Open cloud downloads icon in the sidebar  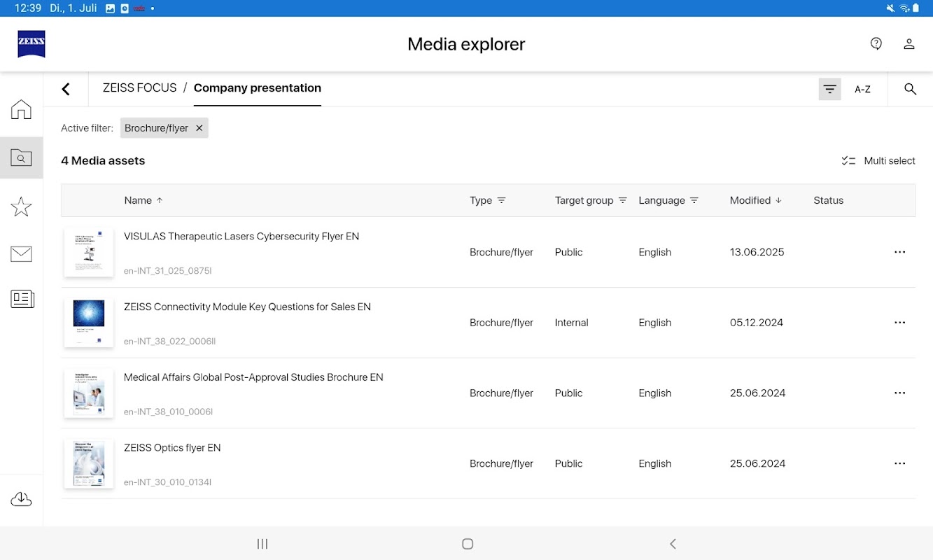click(21, 499)
